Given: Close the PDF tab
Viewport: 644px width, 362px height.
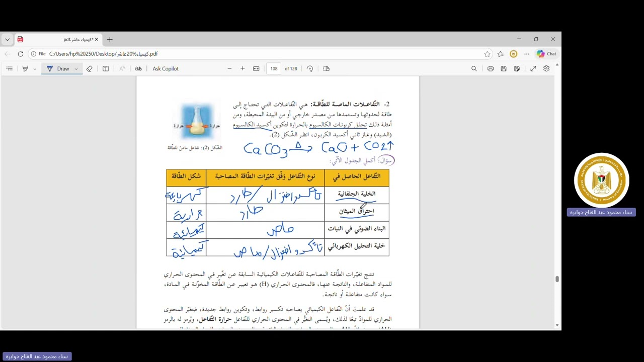Looking at the screenshot, I should point(97,39).
